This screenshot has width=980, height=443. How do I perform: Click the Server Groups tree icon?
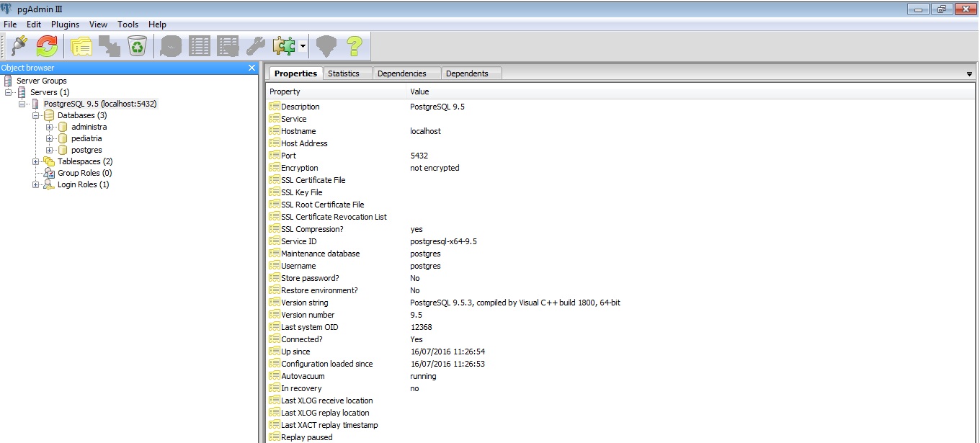tap(8, 81)
